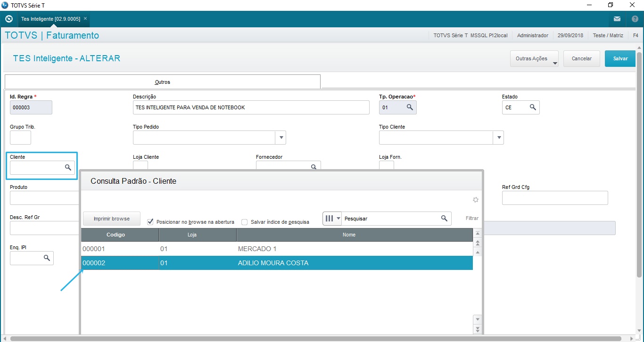Click the Enq. IPI lookup magnifier
644x342 pixels.
tap(47, 258)
